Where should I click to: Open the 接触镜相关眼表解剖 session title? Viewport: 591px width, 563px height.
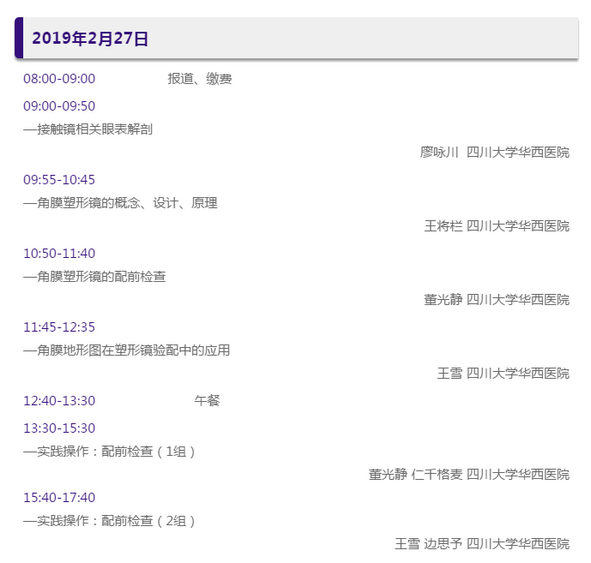tap(88, 129)
